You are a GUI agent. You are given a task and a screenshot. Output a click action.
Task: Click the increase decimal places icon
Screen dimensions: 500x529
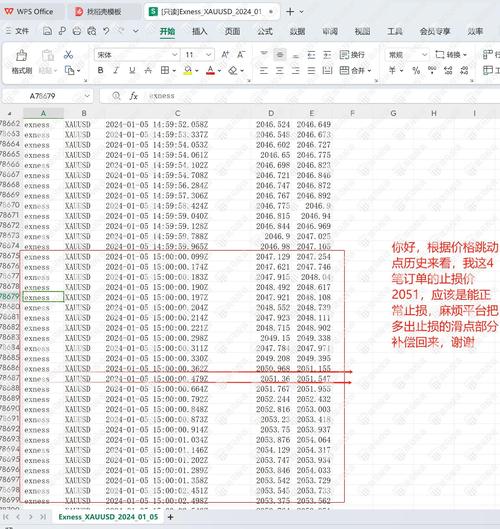pos(448,71)
